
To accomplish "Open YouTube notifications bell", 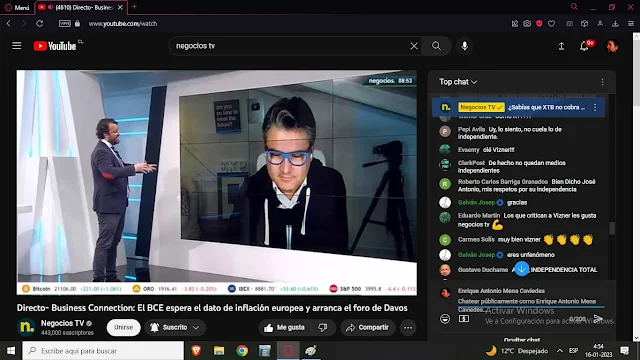I will pyautogui.click(x=584, y=46).
